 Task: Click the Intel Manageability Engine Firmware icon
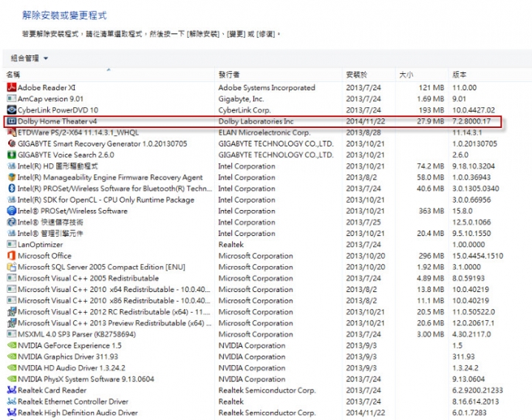click(12, 177)
